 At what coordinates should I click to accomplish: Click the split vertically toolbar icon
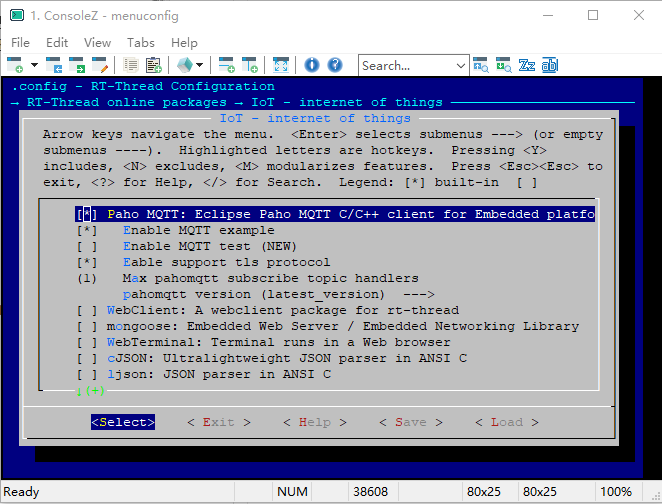point(250,65)
